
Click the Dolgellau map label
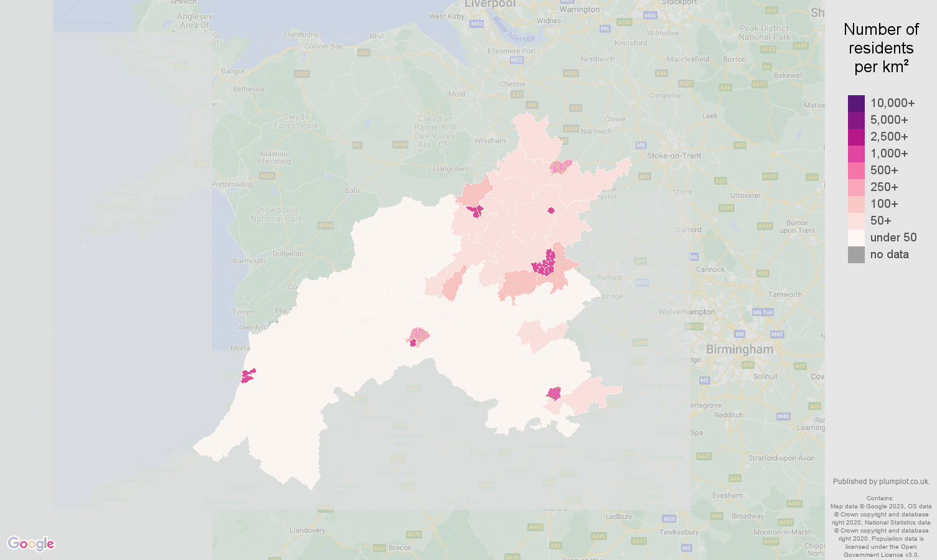pyautogui.click(x=288, y=253)
